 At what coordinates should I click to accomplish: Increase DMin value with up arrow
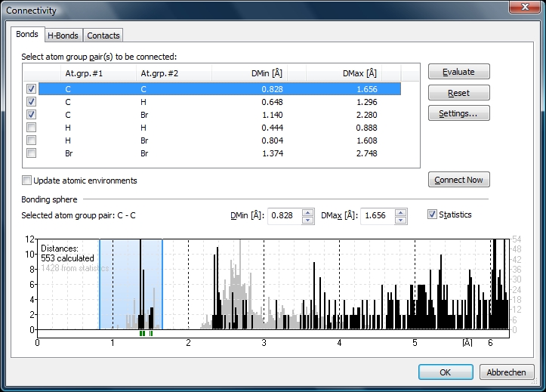[307, 211]
